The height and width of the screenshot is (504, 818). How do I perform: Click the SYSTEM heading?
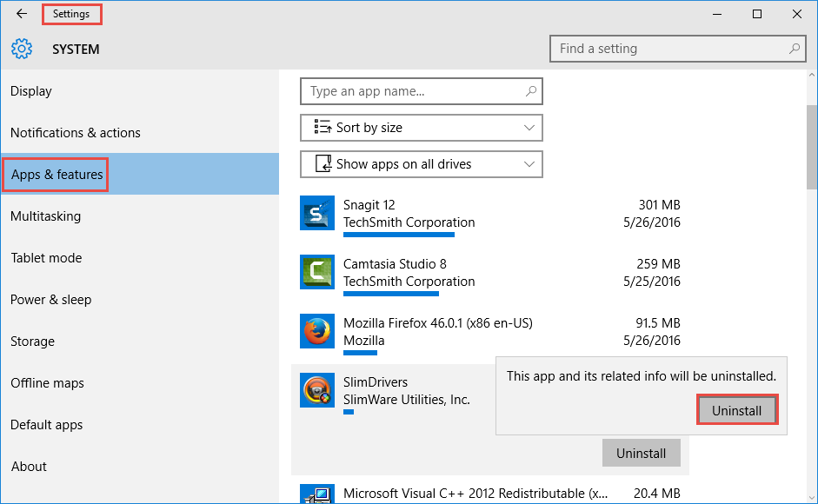[x=76, y=49]
